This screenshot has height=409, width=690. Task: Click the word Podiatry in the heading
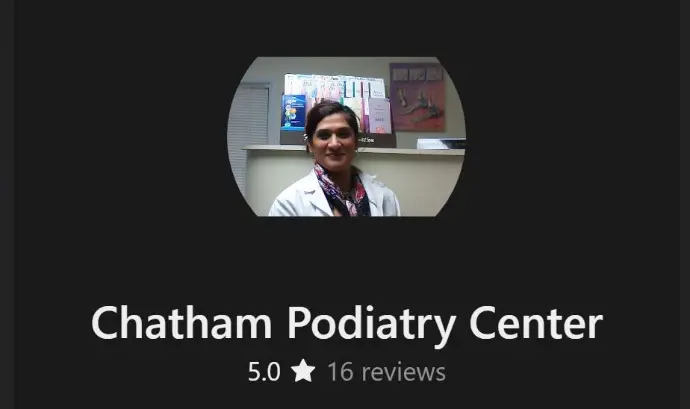(371, 325)
